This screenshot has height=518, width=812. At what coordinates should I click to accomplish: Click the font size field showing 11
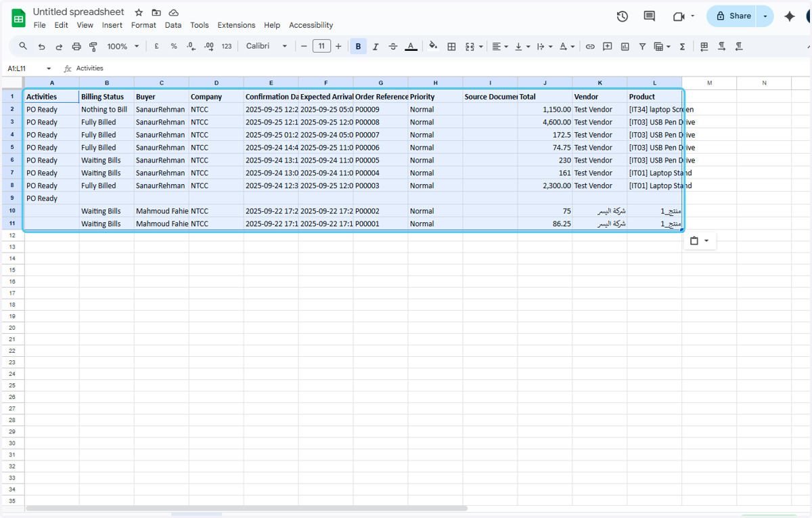[321, 47]
